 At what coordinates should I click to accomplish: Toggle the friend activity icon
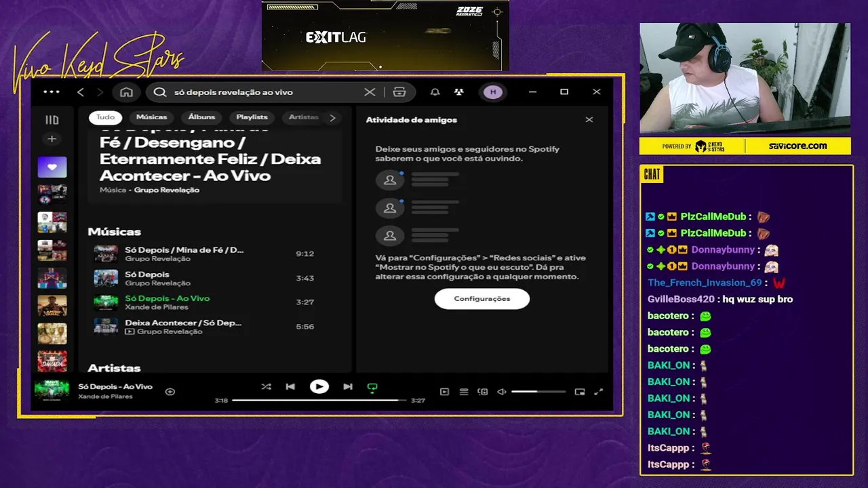[x=459, y=92]
